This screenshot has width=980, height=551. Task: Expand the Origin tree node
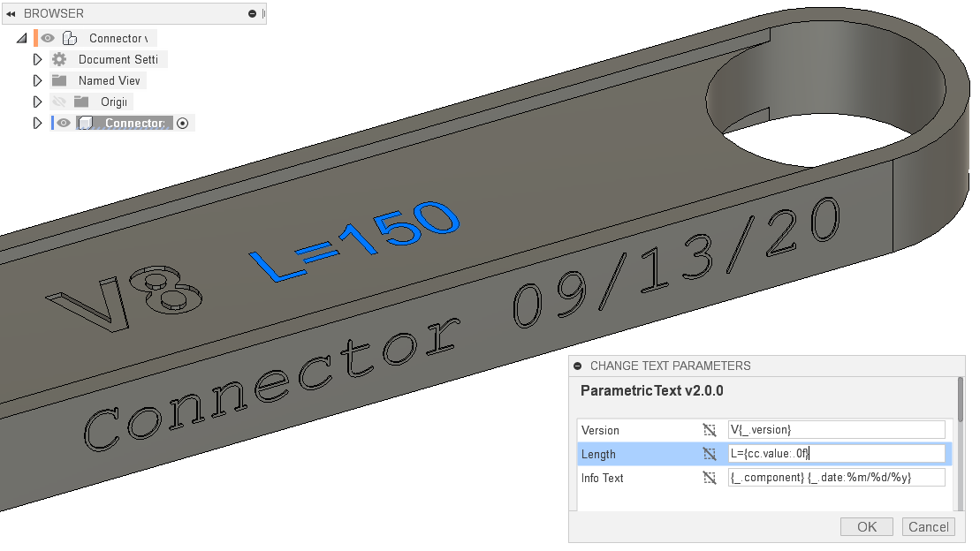(x=37, y=102)
